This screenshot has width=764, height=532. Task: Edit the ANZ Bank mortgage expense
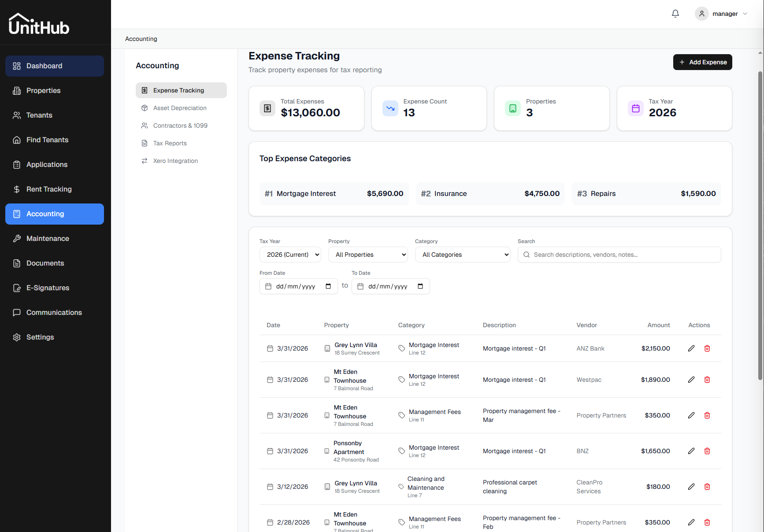coord(691,348)
